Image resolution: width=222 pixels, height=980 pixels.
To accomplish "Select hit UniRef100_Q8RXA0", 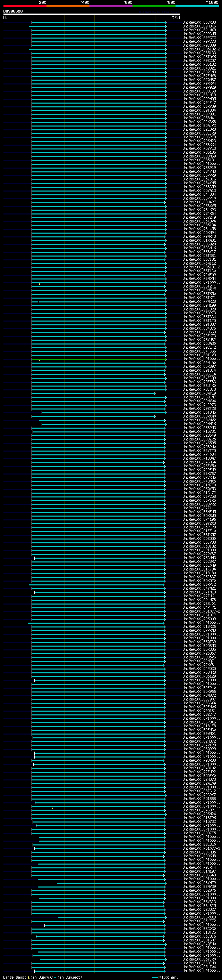I will [199, 416].
